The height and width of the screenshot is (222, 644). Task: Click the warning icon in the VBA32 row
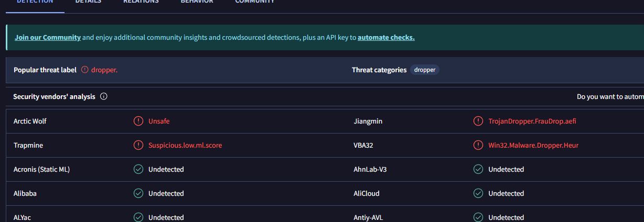(478, 145)
